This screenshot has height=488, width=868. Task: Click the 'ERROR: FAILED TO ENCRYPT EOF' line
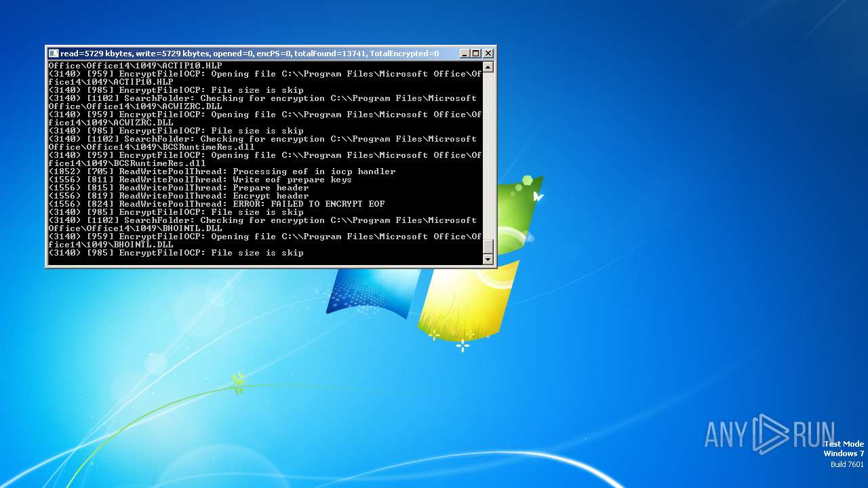[x=217, y=204]
